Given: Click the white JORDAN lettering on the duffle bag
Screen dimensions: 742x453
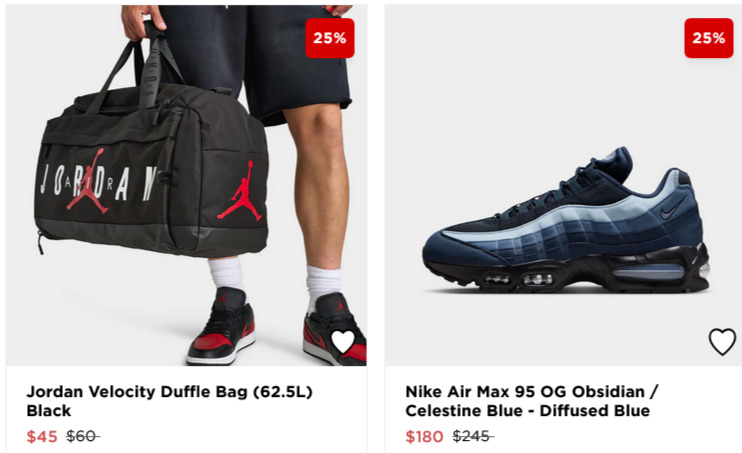Looking at the screenshot, I should coord(98,183).
